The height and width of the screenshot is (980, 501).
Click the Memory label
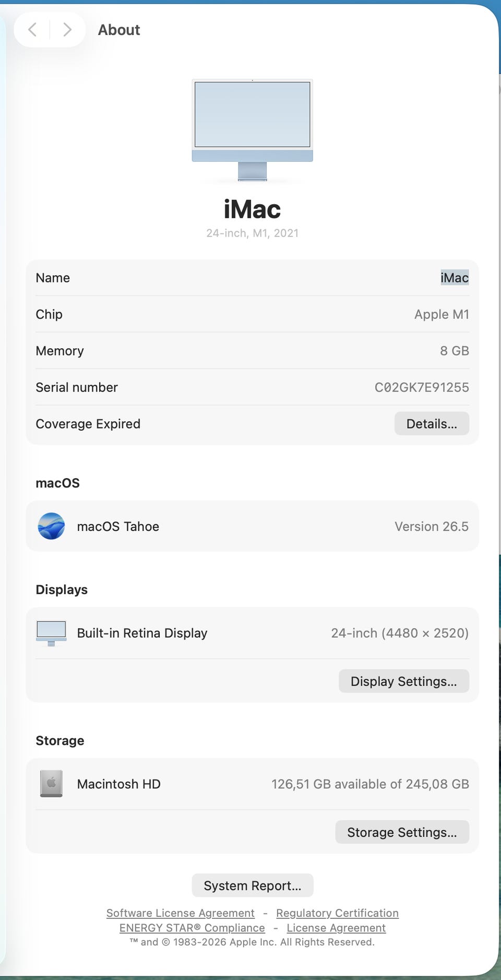[x=59, y=351]
